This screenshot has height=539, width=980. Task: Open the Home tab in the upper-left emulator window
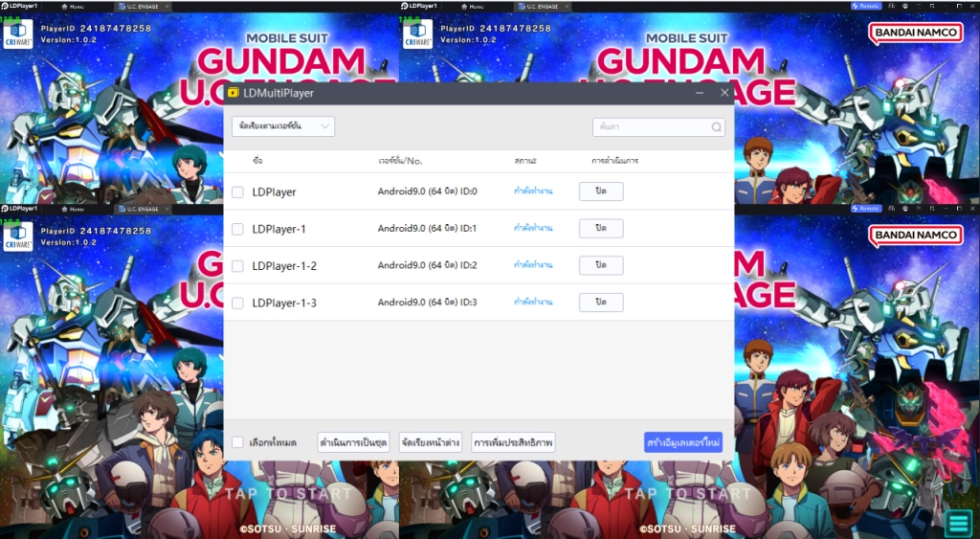tap(73, 7)
